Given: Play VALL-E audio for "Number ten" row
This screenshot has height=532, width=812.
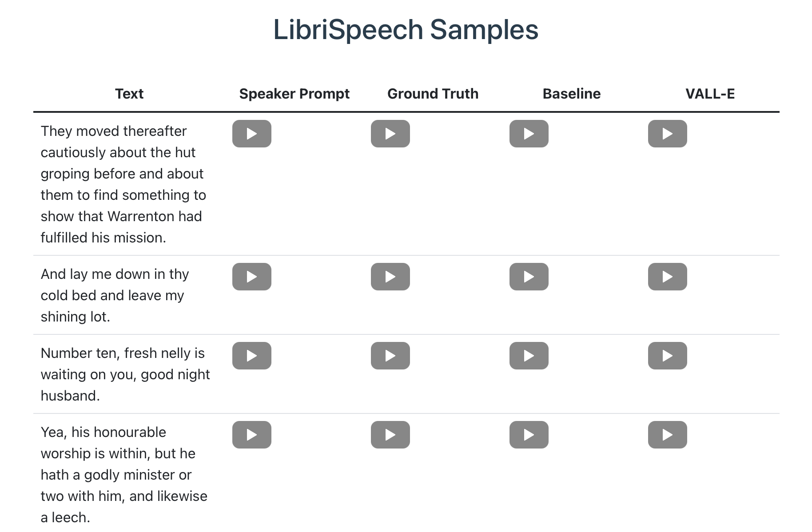Looking at the screenshot, I should pos(667,356).
